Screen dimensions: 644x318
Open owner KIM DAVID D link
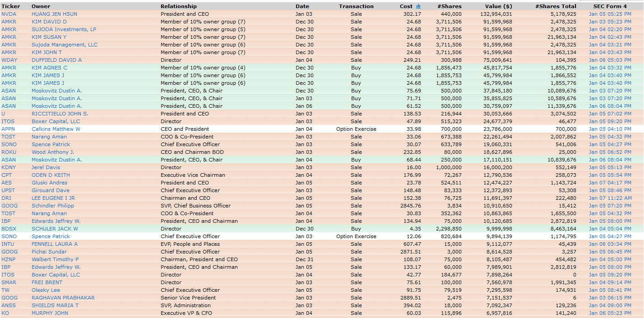point(49,22)
